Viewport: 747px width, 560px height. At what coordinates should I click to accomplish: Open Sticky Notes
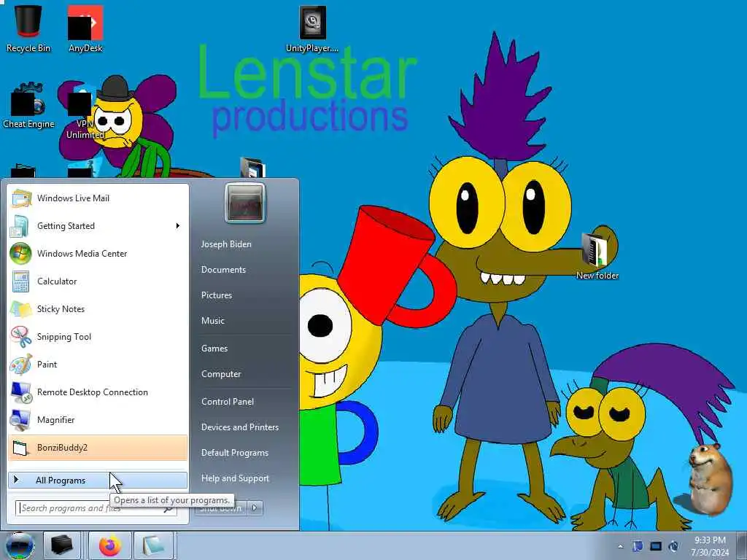click(x=98, y=308)
